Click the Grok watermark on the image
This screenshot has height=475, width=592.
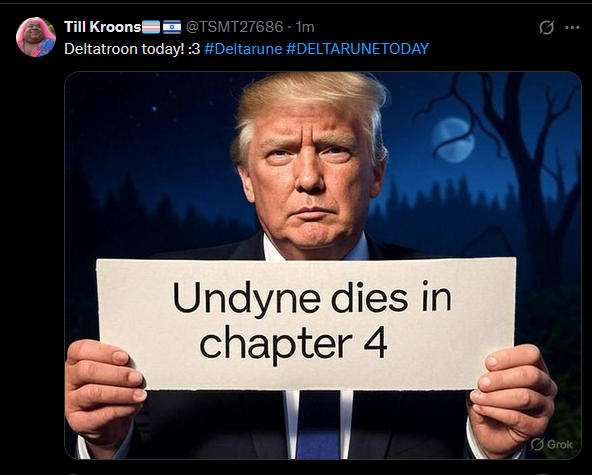[x=552, y=444]
